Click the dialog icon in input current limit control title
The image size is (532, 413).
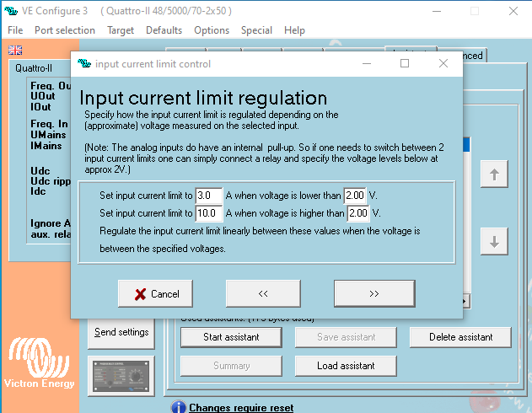coord(83,63)
